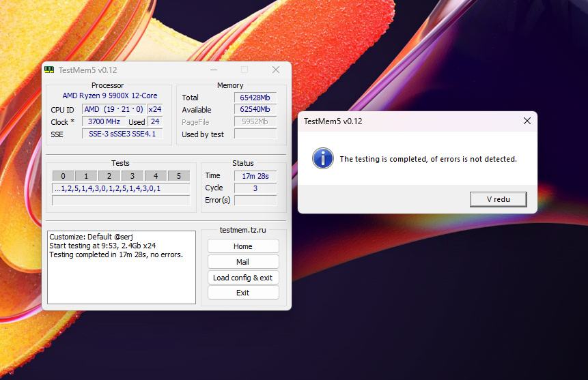Click the AMD Ryzen 9 5900X 12-Core text

point(110,96)
